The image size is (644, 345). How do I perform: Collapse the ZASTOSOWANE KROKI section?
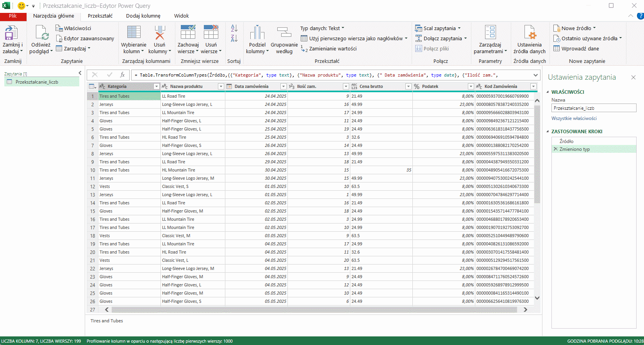click(x=548, y=132)
